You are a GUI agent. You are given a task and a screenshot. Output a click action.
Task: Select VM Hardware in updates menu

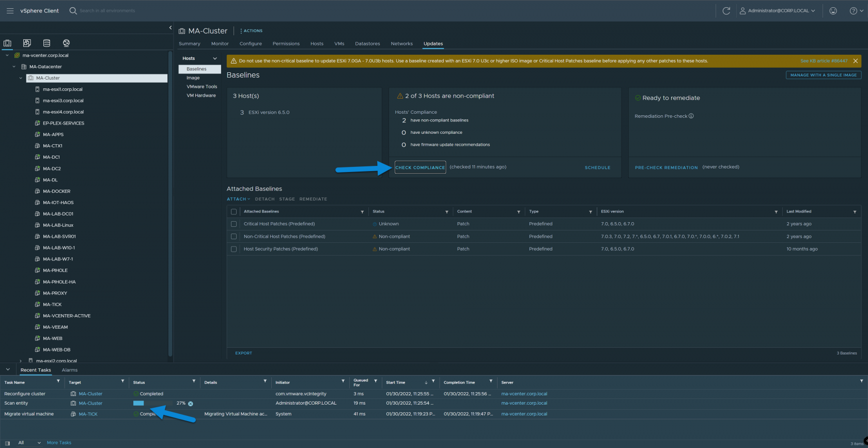[x=202, y=96]
